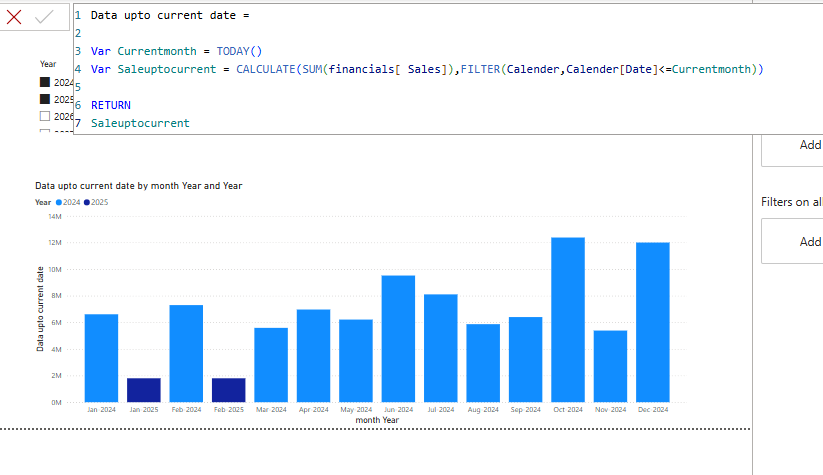
Task: Select the Dec 2024 bar
Action: 653,322
